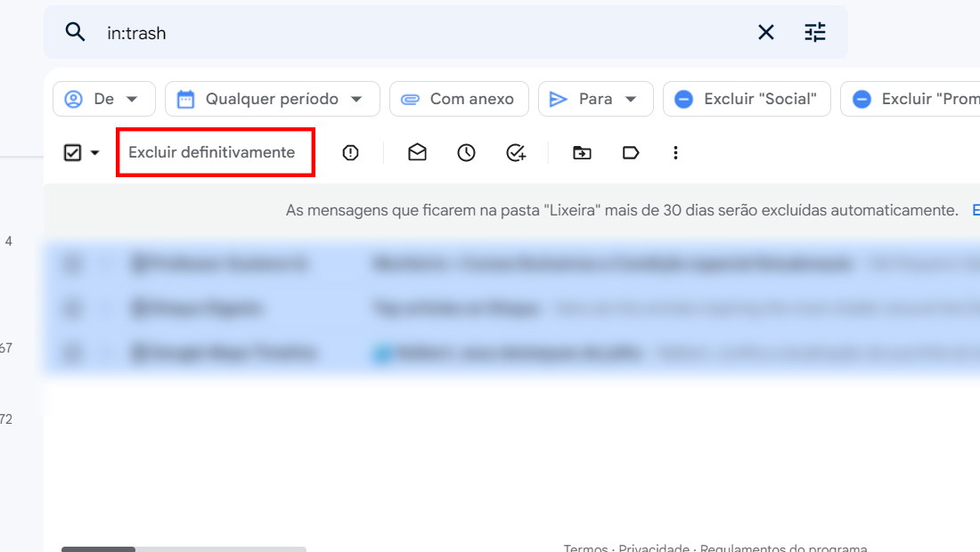Snooze selected messages with clock icon
980x552 pixels.
coord(466,152)
